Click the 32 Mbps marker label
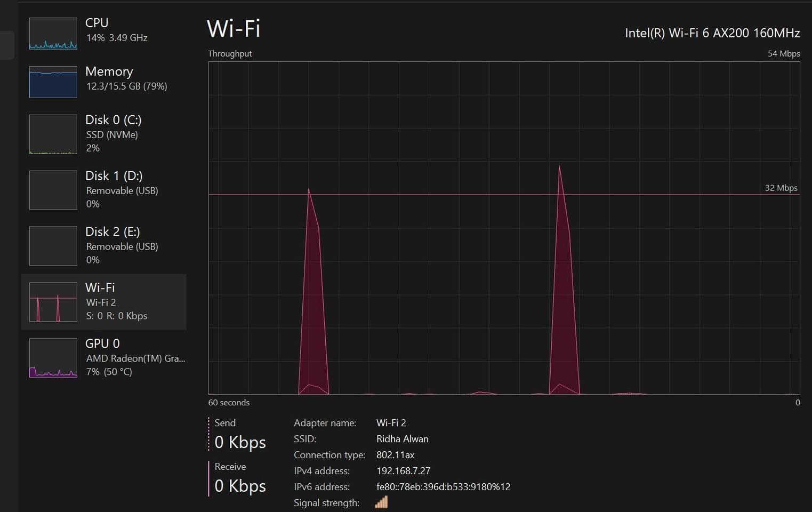This screenshot has width=812, height=512. click(781, 188)
